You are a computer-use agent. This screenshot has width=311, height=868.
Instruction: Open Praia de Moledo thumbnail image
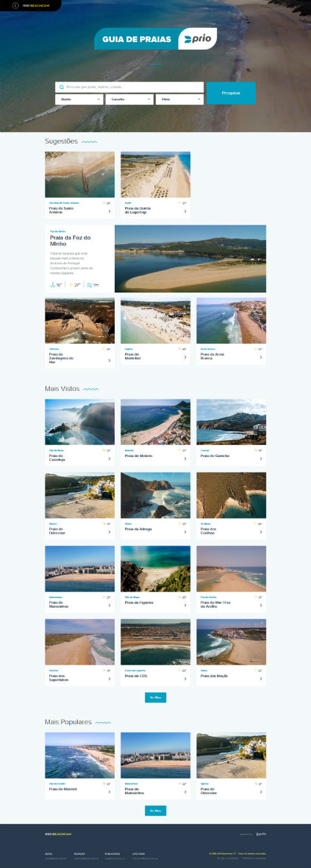(x=155, y=421)
